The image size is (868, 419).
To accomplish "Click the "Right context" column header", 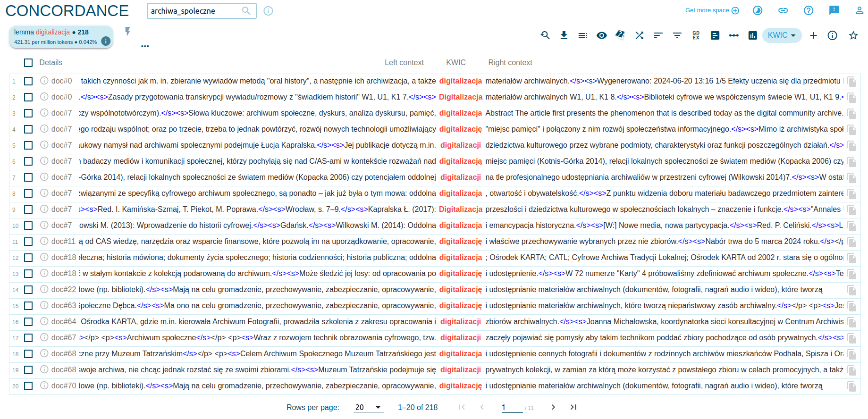I will click(510, 63).
